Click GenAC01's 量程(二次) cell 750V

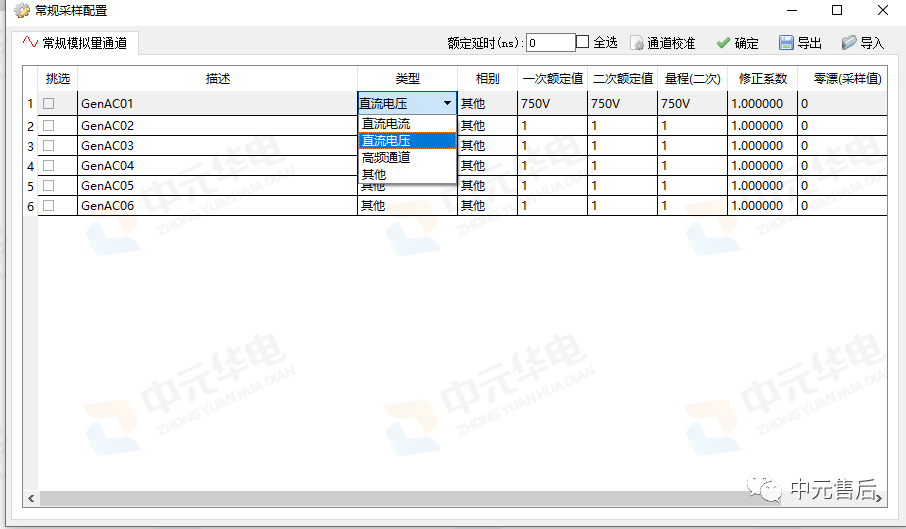692,103
